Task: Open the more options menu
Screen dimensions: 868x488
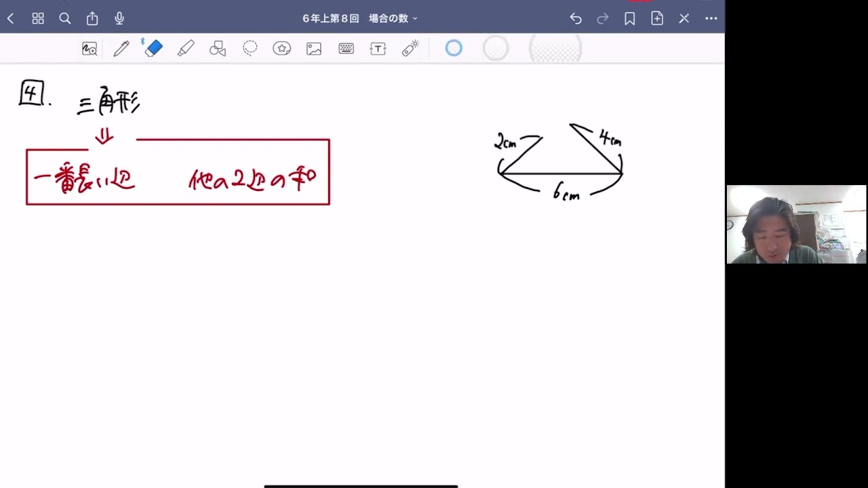Action: 711,18
